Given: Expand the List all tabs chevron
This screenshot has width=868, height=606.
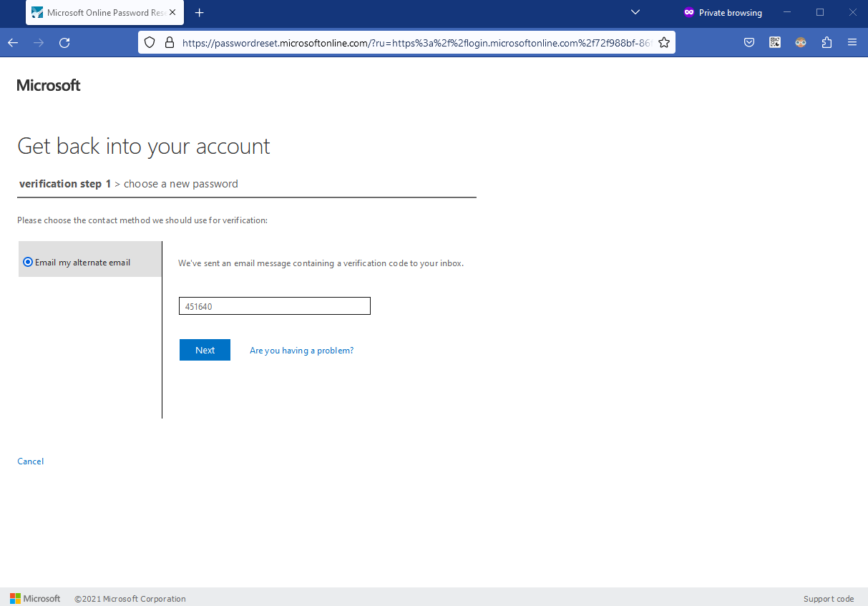Looking at the screenshot, I should click(635, 12).
